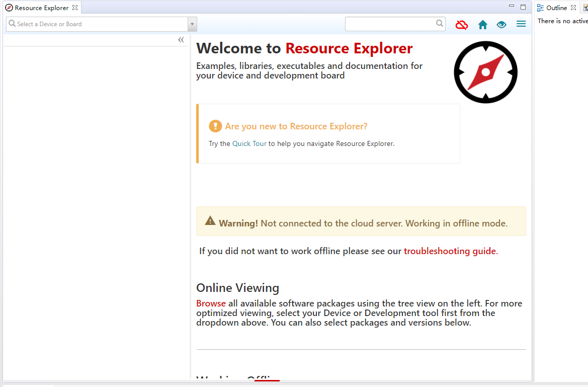The image size is (588, 387).
Task: Toggle the eye view icon in toolbar
Action: (501, 25)
